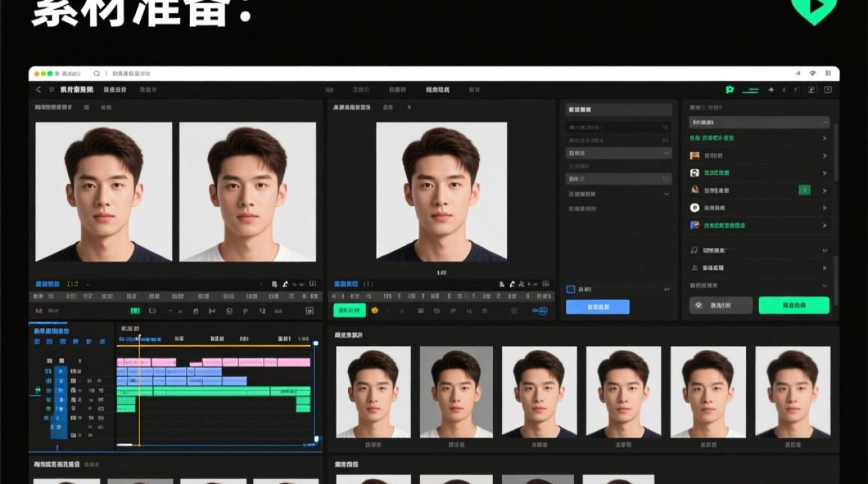Toggle the green highlighted icon in left preview toolbar
The image size is (868, 484).
click(135, 310)
